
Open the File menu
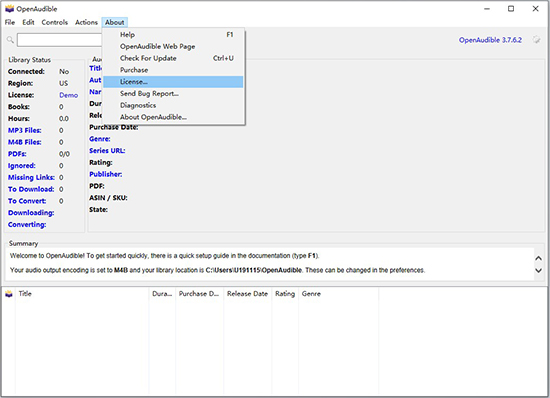pyautogui.click(x=10, y=22)
